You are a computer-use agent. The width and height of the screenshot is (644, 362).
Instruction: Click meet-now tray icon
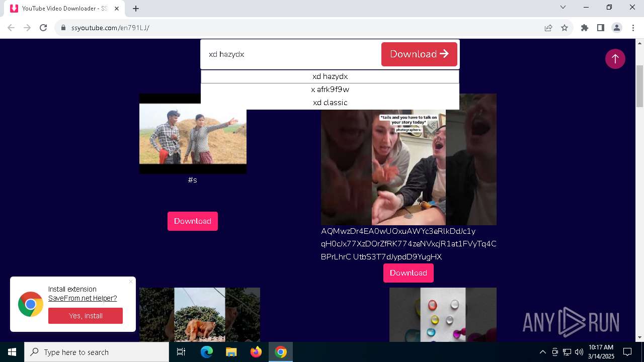coord(555,352)
